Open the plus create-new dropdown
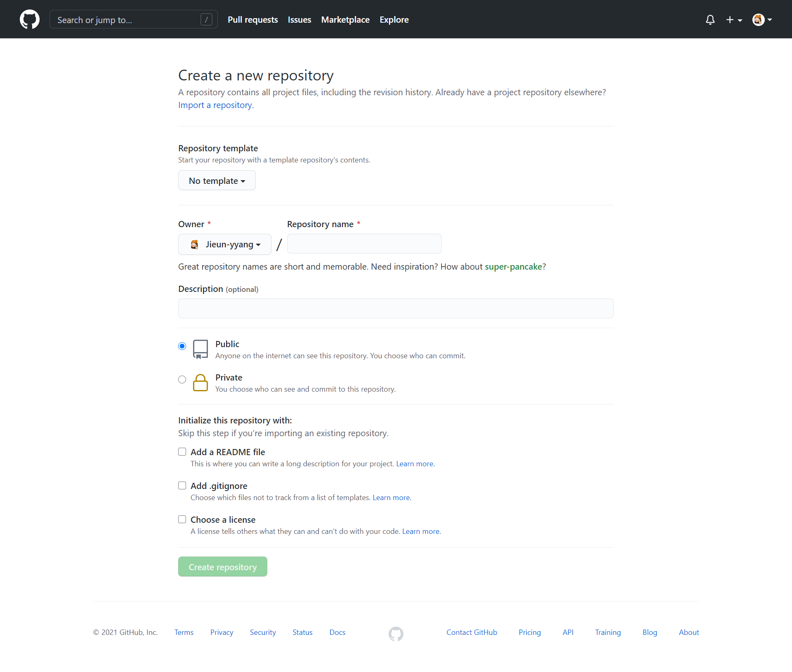The width and height of the screenshot is (792, 672). 734,20
